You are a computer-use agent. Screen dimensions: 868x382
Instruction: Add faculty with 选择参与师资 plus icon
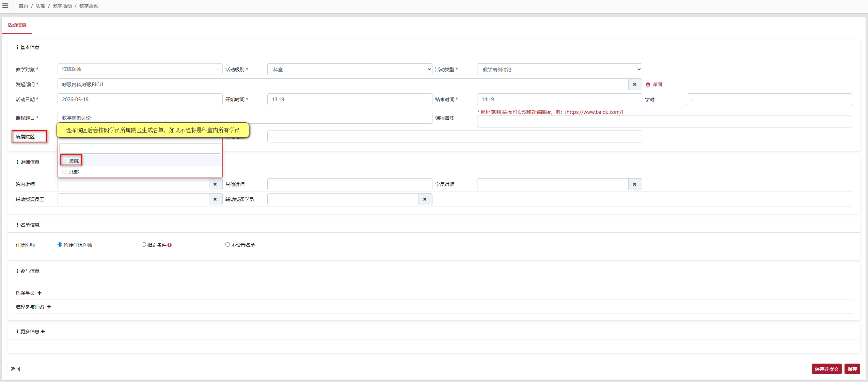(49, 307)
